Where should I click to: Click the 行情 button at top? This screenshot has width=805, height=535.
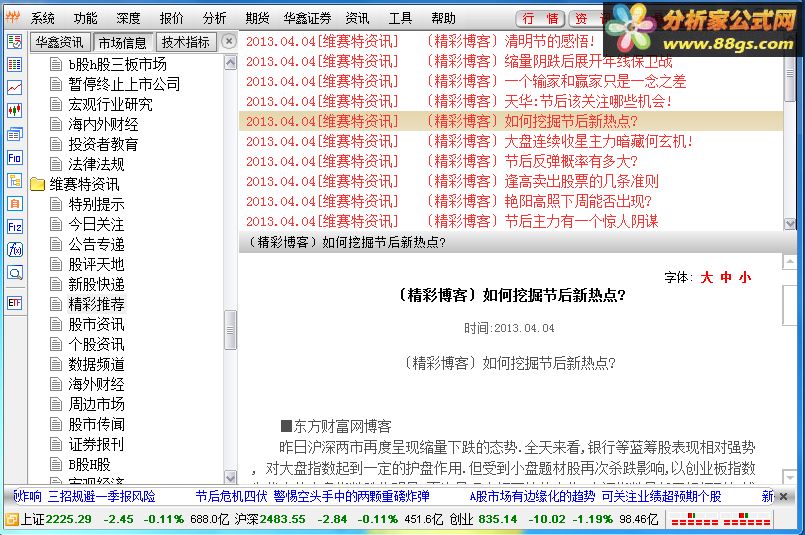click(x=540, y=19)
